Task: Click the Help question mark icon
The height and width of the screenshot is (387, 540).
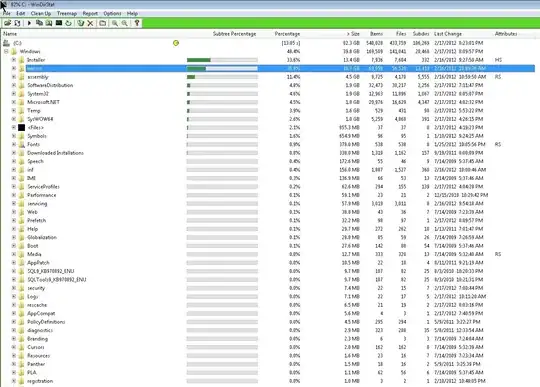Action: click(137, 23)
